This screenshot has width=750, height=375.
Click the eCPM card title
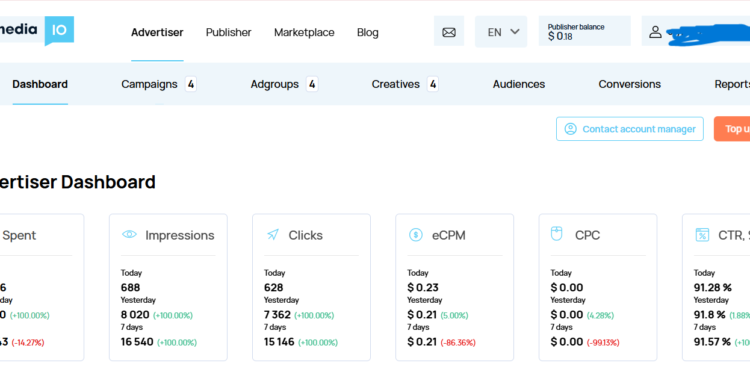[x=449, y=235]
